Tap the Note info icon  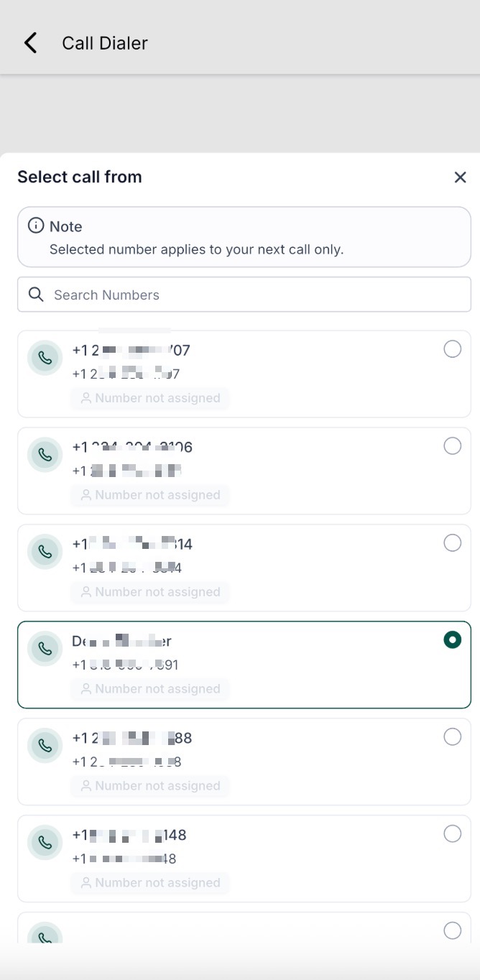(x=36, y=226)
